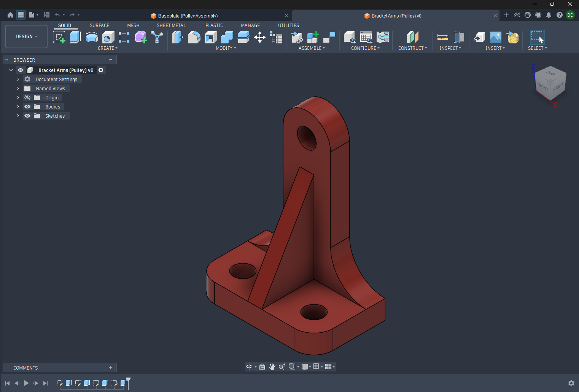Switch to the Sheet Metal tab
The height and width of the screenshot is (392, 579).
(171, 25)
